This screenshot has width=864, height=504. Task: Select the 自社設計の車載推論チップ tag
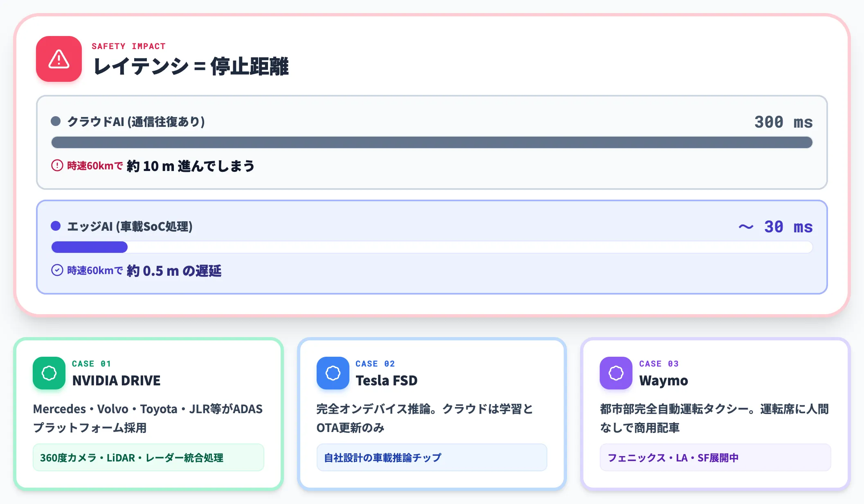[432, 457]
